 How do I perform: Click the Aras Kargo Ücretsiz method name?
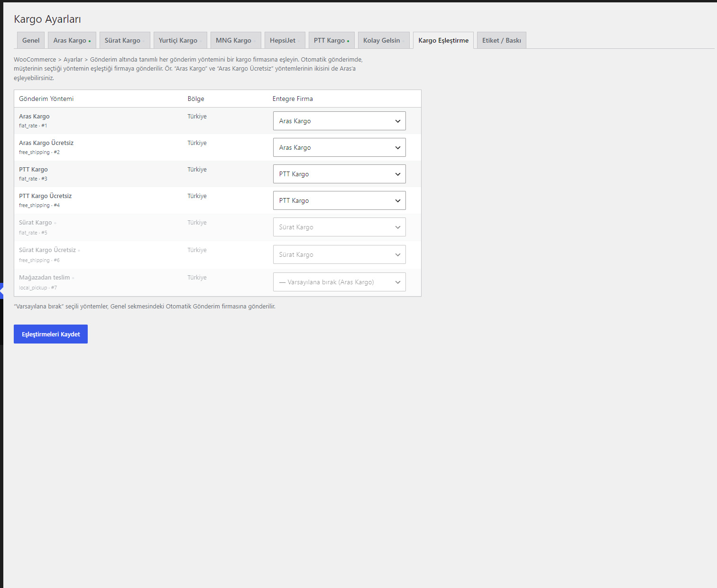[x=46, y=143]
